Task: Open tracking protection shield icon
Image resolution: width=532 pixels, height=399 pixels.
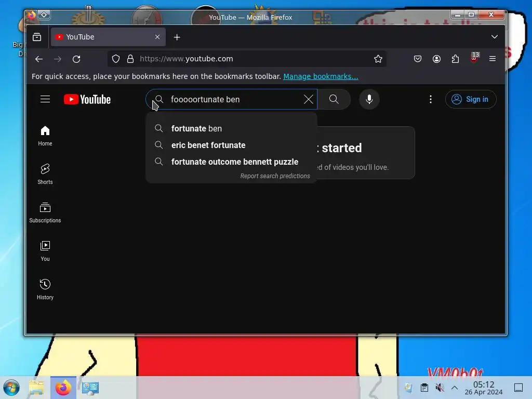Action: 116,59
